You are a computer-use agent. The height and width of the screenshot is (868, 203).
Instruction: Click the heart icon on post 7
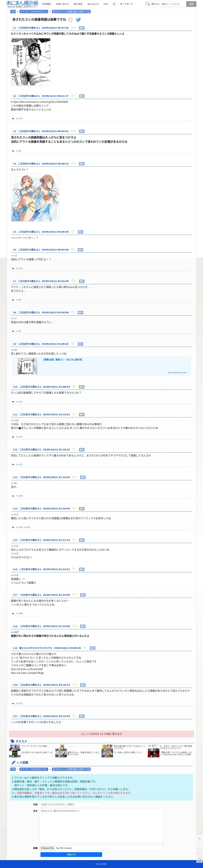click(72, 281)
